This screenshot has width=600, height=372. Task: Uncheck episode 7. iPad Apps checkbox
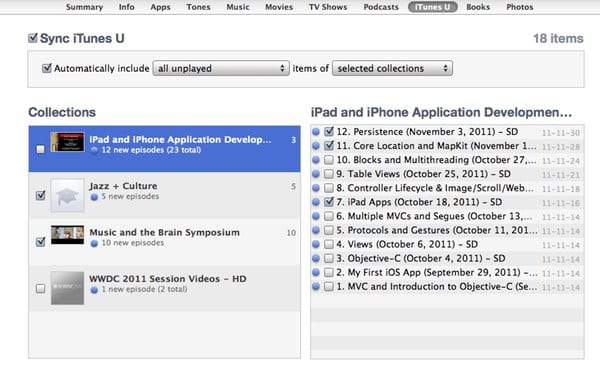point(329,202)
